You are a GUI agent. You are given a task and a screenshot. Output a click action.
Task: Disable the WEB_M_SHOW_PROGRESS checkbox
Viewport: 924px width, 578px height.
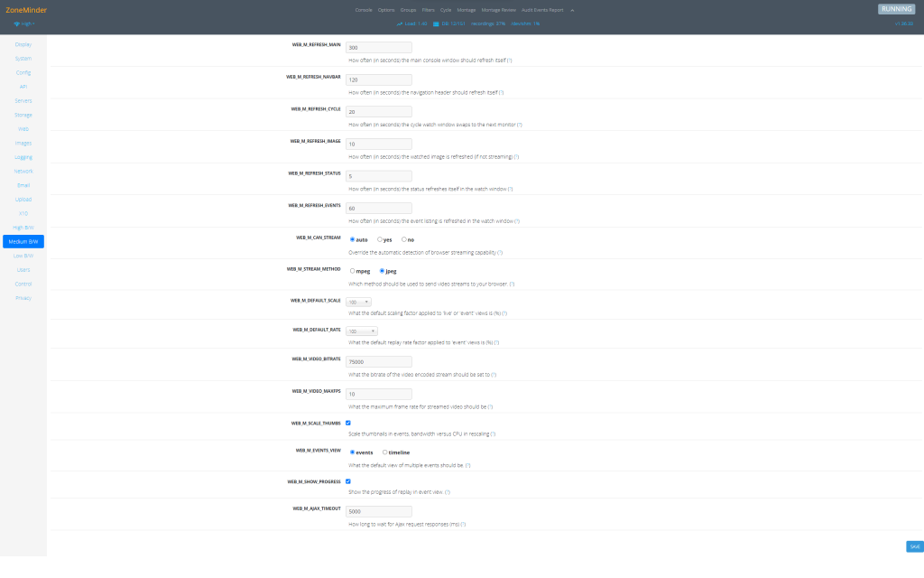(x=348, y=480)
